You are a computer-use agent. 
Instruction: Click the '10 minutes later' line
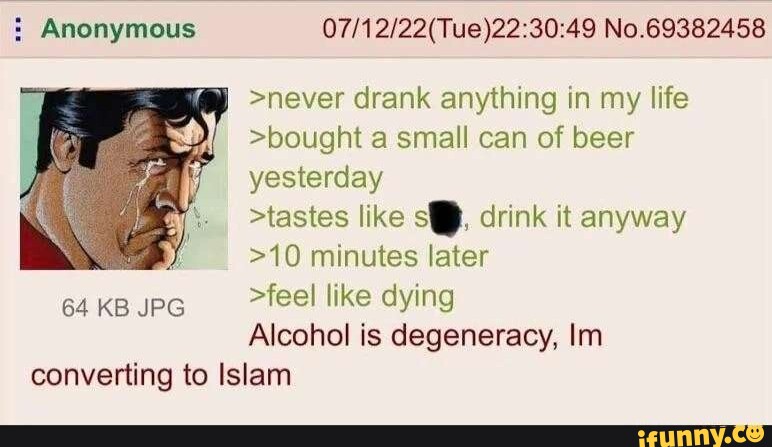pyautogui.click(x=369, y=256)
